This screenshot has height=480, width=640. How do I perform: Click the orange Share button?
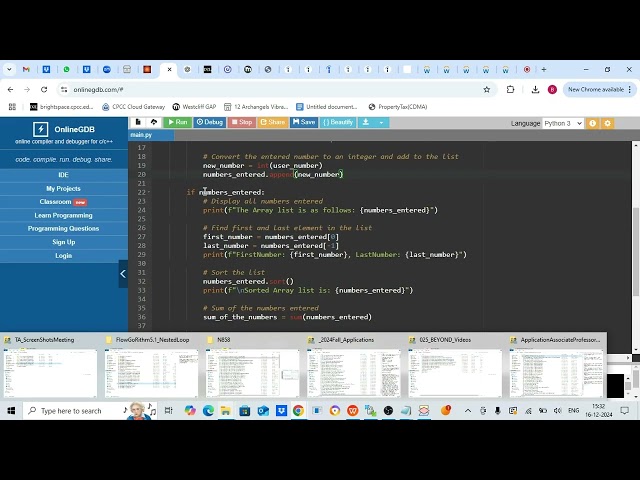coord(272,122)
